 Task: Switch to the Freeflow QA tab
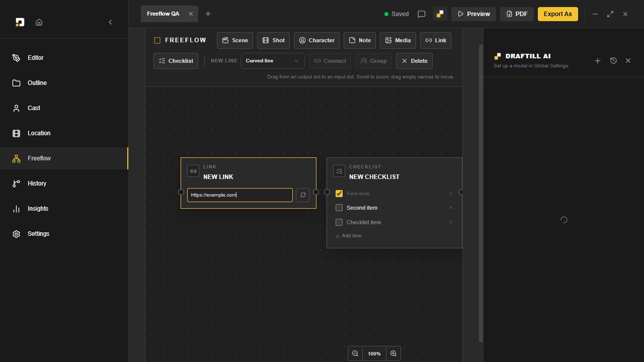click(x=163, y=14)
